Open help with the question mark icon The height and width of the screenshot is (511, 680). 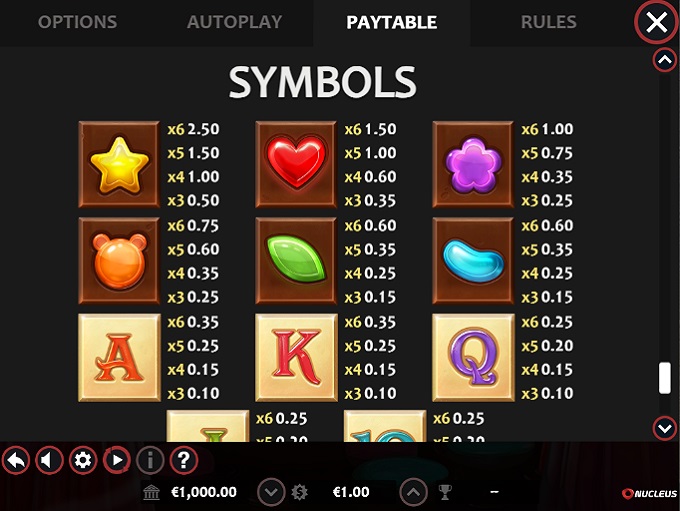[184, 460]
